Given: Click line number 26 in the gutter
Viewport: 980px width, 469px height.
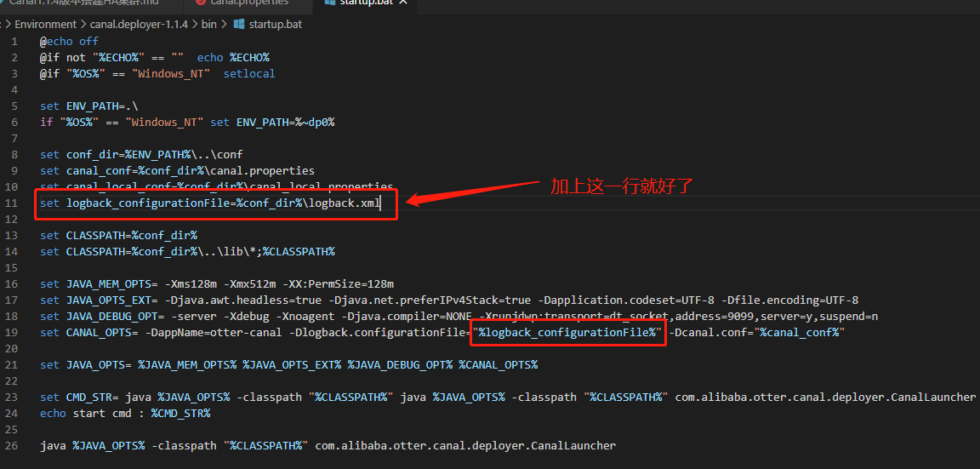Looking at the screenshot, I should tap(11, 445).
